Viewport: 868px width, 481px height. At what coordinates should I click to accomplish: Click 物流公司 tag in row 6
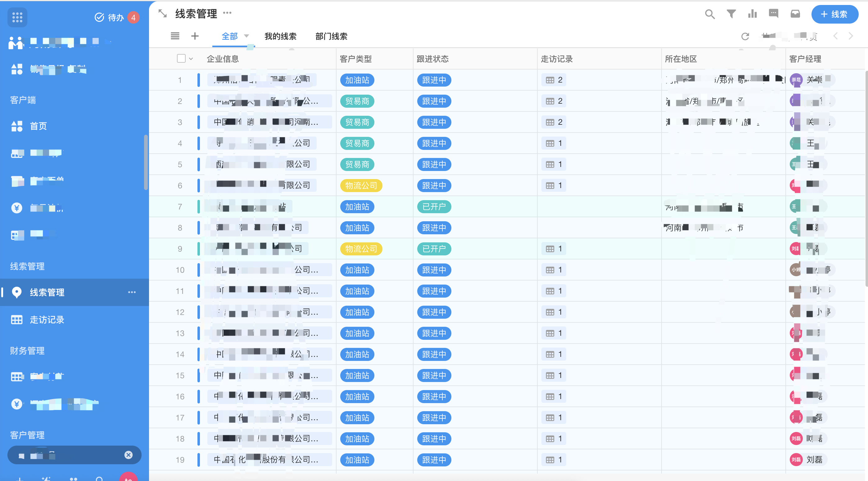point(361,186)
